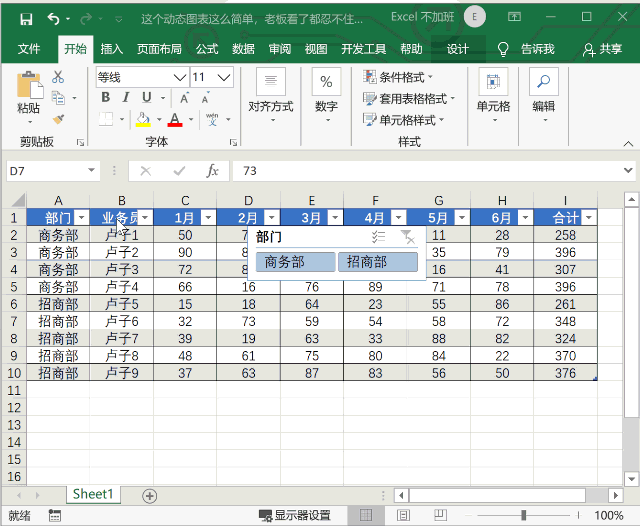Image resolution: width=640 pixels, height=526 pixels.
Task: Toggle bold formatting
Action: [x=106, y=97]
